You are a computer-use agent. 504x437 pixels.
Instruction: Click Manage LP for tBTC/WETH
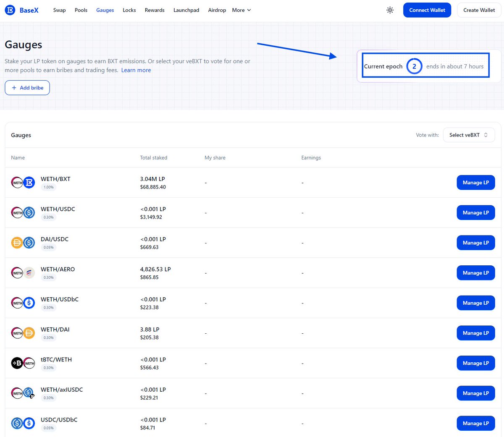[x=476, y=363]
